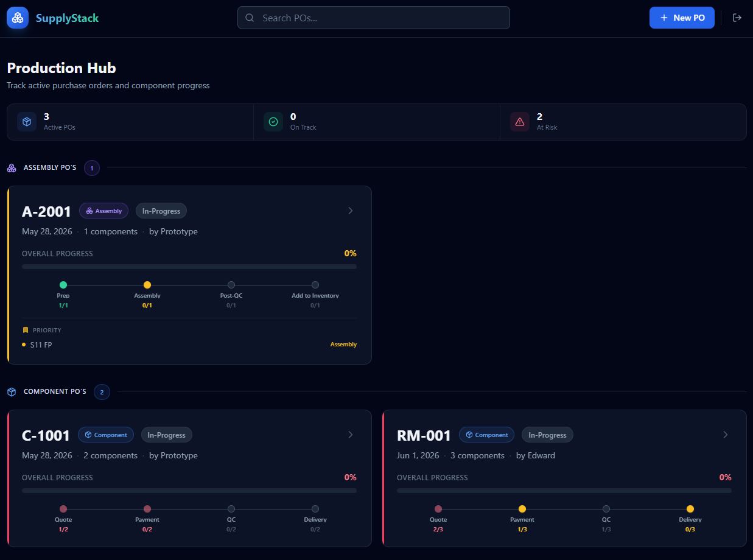Screen dimensions: 753x560
Task: Click the Post-QC stage dot in A-2001
Action: (x=231, y=285)
